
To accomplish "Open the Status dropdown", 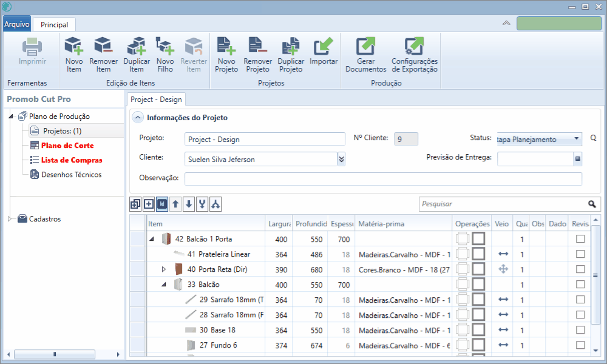I will tap(576, 138).
